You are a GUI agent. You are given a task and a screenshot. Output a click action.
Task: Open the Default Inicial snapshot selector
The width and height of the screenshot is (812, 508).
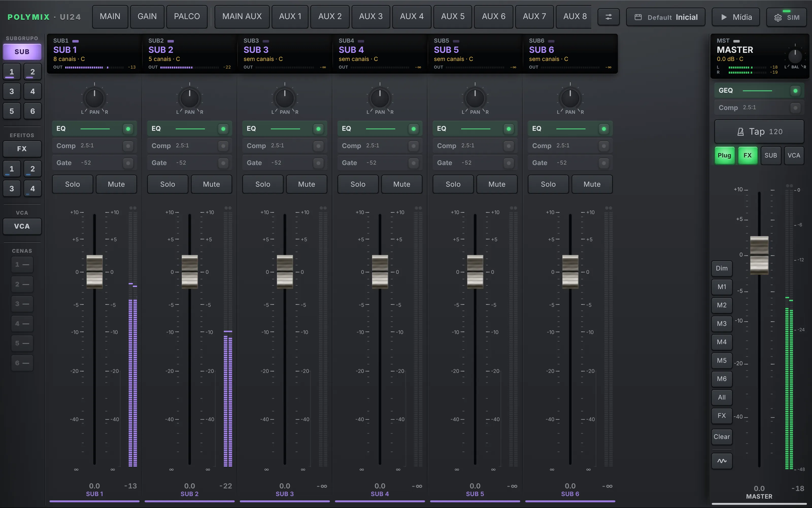tap(666, 17)
